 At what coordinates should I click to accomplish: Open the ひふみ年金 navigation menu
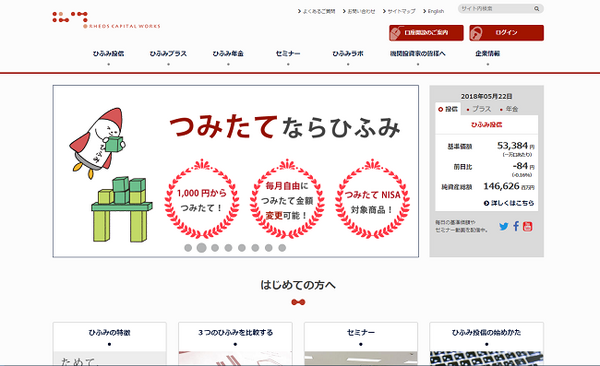tap(228, 54)
